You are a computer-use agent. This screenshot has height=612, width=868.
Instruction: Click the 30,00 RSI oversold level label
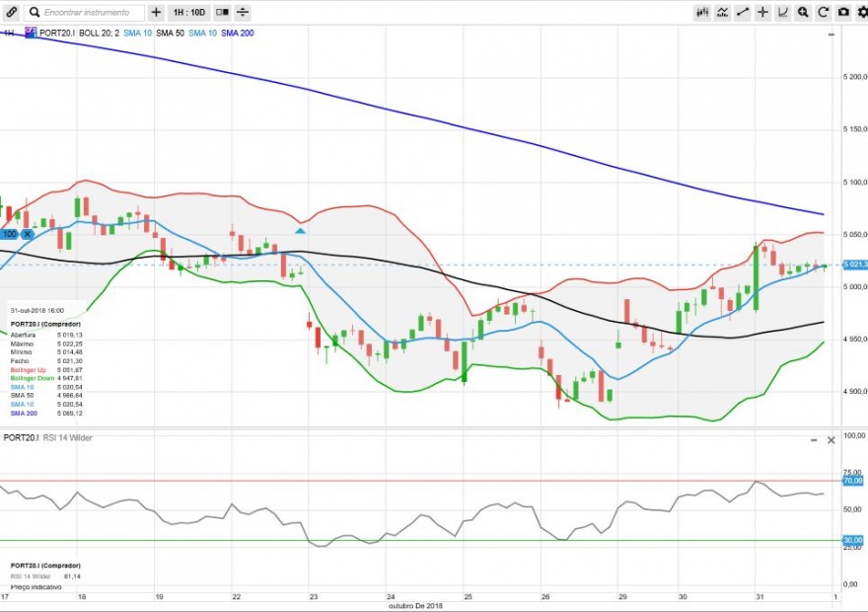coord(852,540)
